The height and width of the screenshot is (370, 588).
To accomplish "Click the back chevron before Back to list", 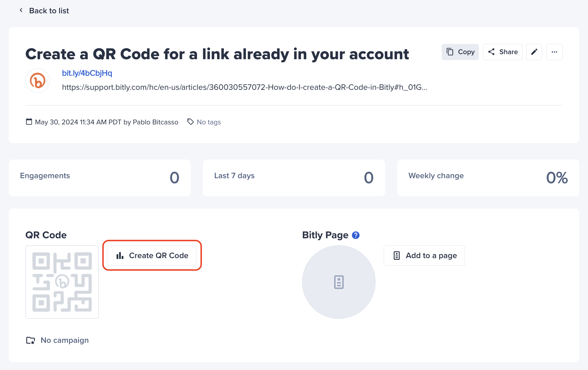I will click(21, 10).
